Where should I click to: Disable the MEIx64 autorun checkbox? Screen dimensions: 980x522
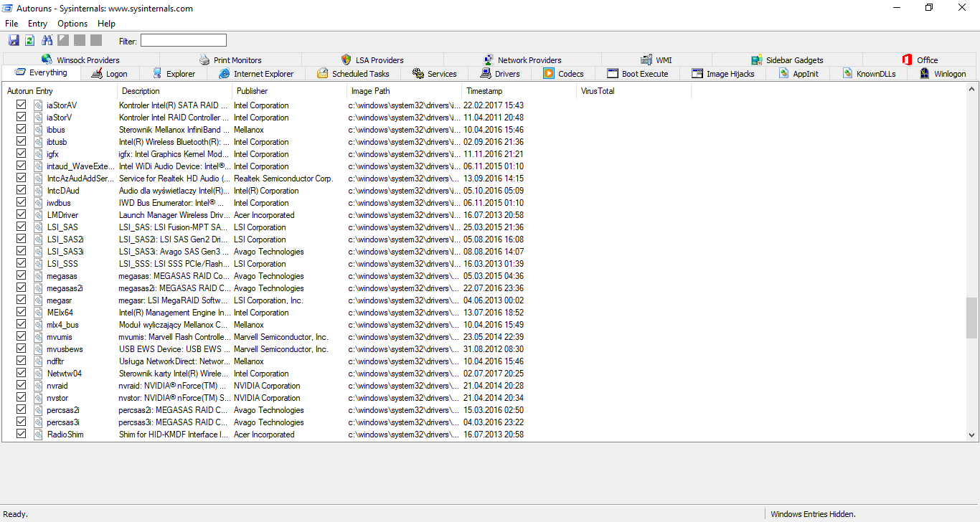[21, 312]
